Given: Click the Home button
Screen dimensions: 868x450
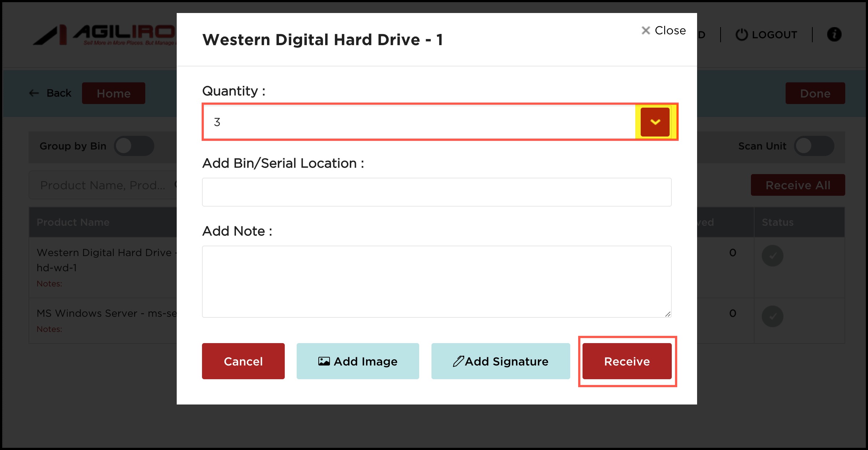Looking at the screenshot, I should point(113,94).
